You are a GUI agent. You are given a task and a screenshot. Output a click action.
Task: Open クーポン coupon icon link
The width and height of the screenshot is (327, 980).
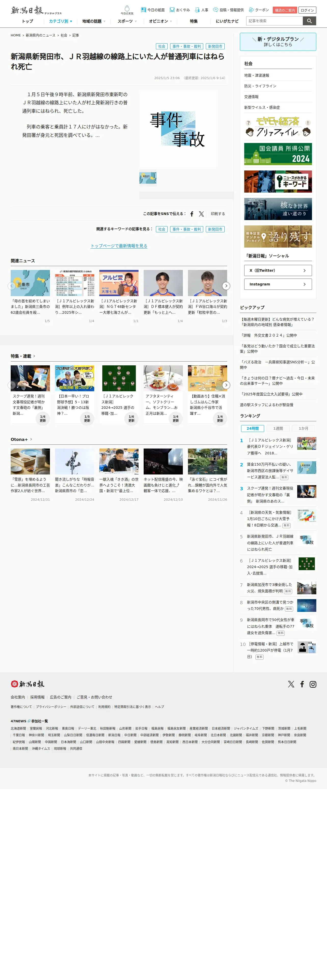[259, 10]
